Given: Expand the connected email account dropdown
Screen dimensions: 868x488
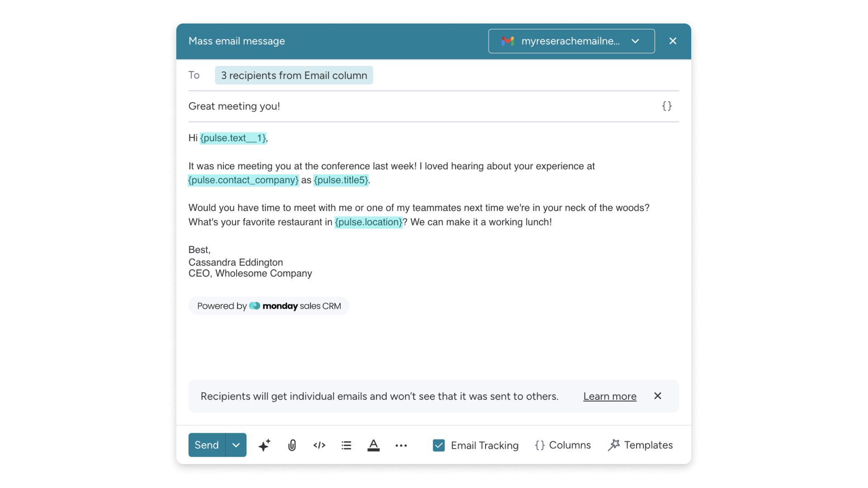Looking at the screenshot, I should click(635, 41).
